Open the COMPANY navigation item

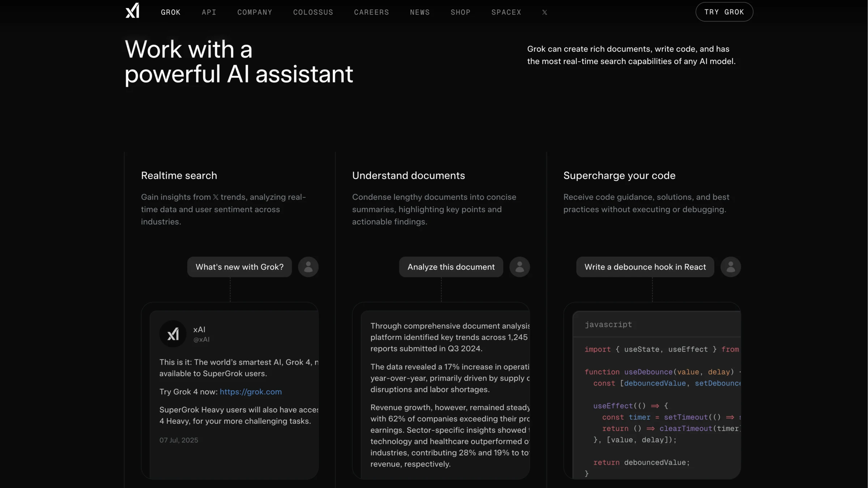click(x=255, y=12)
